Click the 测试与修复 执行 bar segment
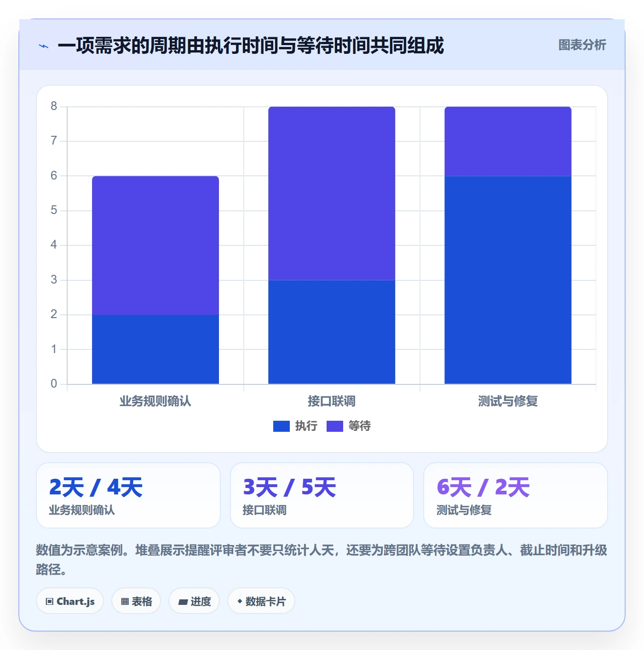644x650 pixels. tap(508, 280)
